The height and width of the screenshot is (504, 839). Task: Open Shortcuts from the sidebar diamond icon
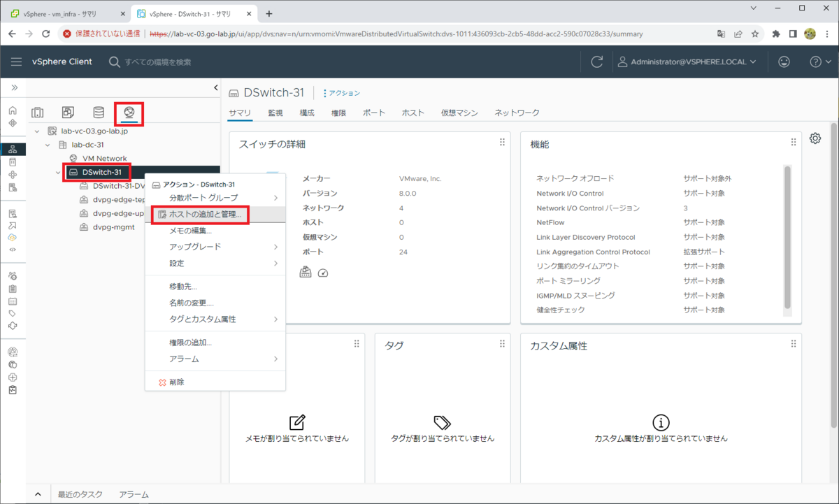pos(13,123)
